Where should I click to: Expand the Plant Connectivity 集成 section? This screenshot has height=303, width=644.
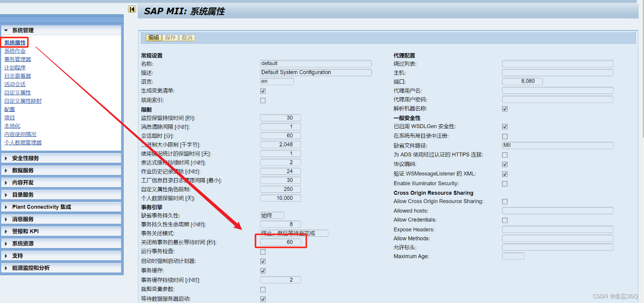pyautogui.click(x=61, y=207)
